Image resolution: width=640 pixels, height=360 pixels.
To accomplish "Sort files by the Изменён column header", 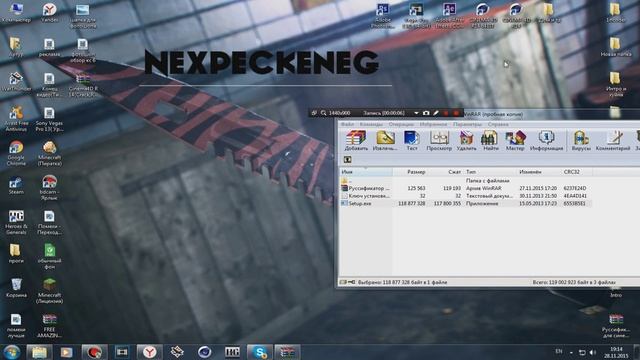I will 539,172.
